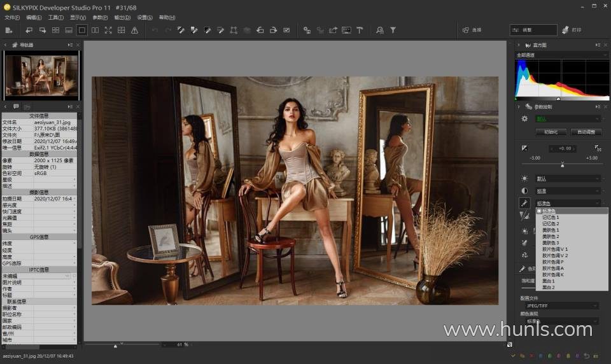Click the white balance sun icon
Image resolution: width=611 pixels, height=364 pixels.
524,178
